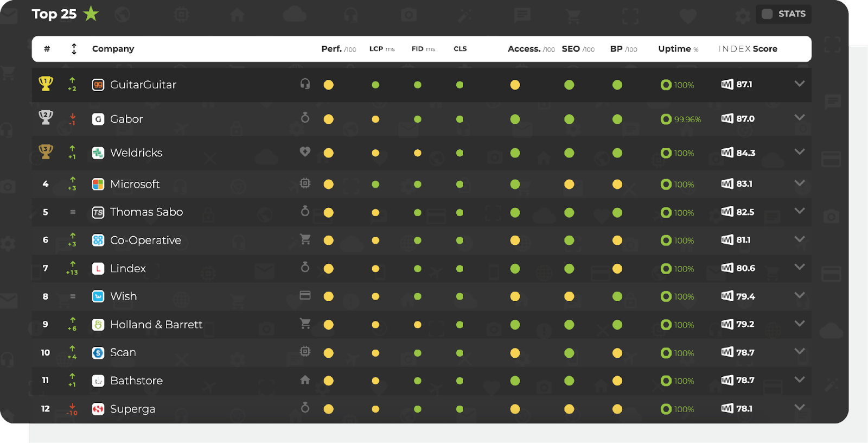Toggle the STATS switch
Screen dimensions: 868x443
[x=767, y=14]
